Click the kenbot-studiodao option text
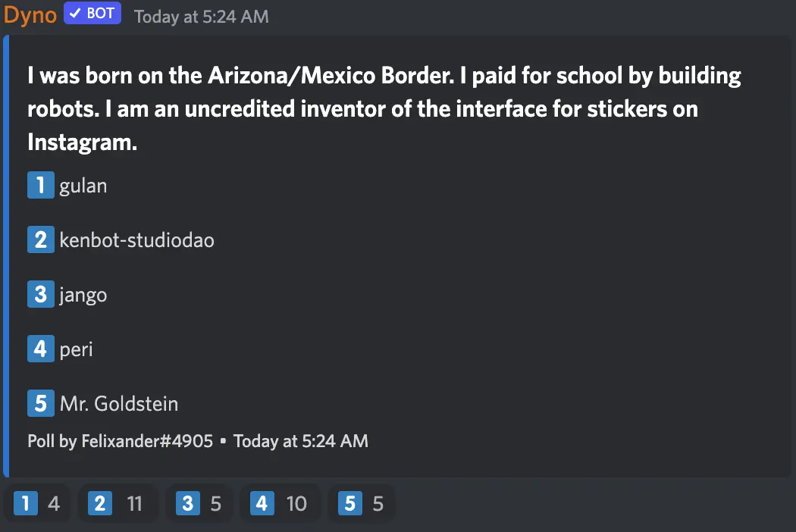 (136, 240)
